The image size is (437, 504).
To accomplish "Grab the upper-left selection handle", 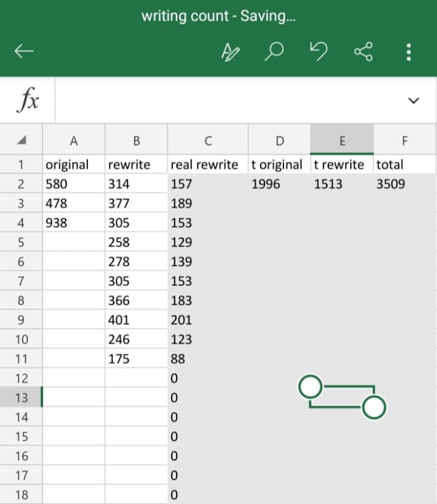I will pos(310,387).
